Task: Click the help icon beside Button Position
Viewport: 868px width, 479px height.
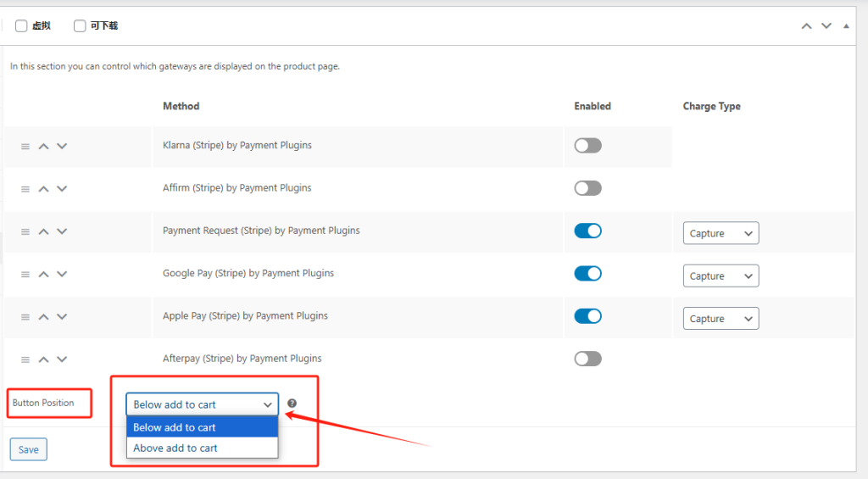Action: 292,404
